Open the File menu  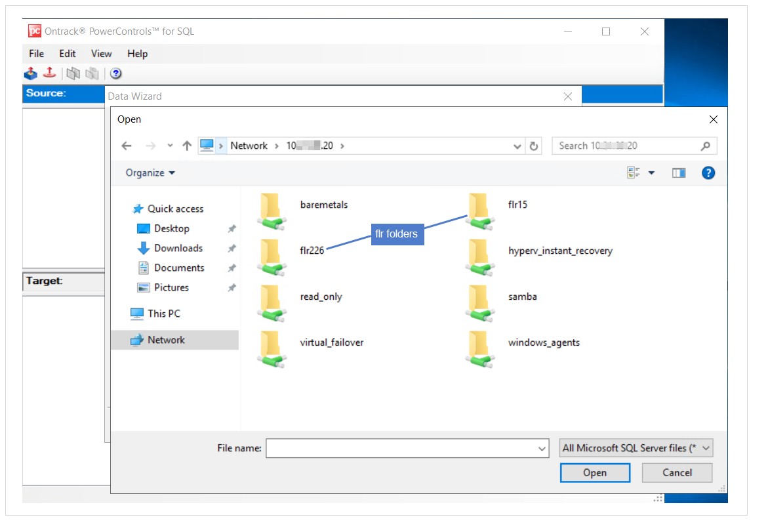pyautogui.click(x=36, y=54)
